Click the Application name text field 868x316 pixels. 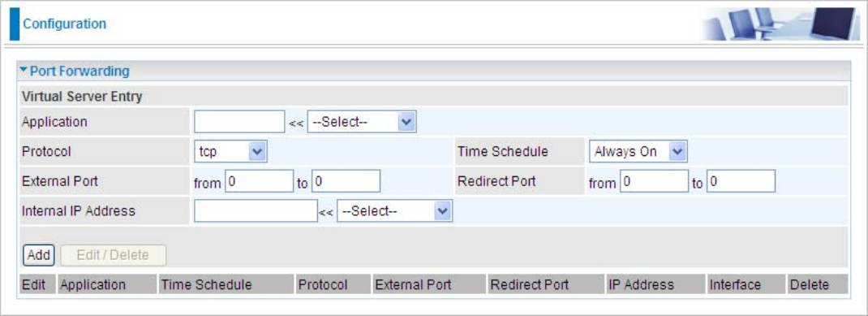[x=239, y=122]
